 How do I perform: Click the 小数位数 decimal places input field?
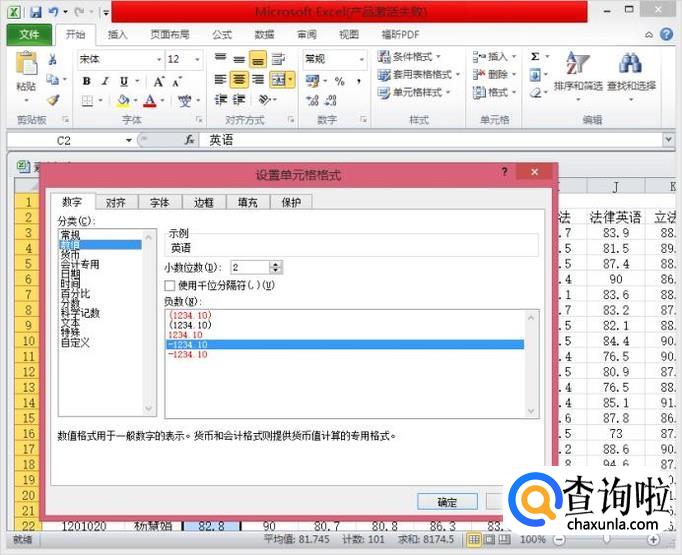249,267
